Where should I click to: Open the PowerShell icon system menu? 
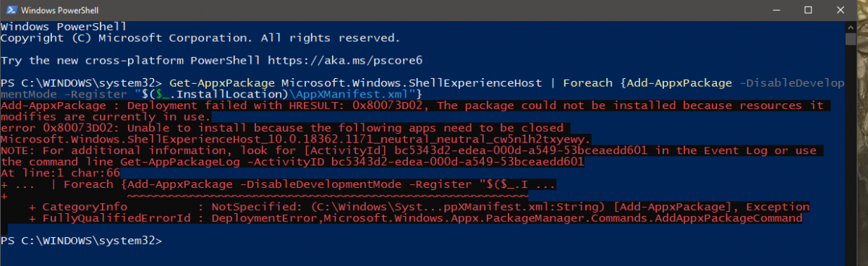point(9,9)
